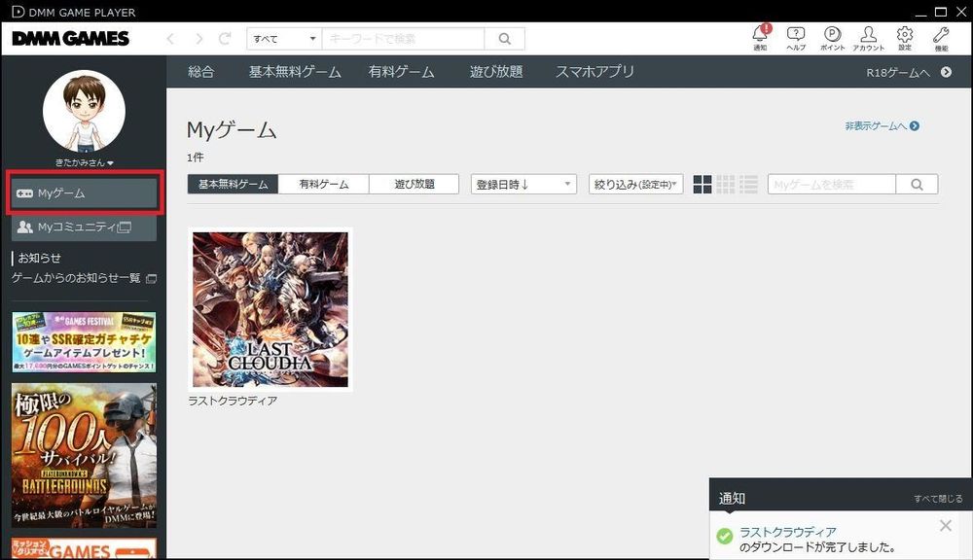Screen dimensions: 973x560
Task: Open the すべて search category dropdown
Action: 282,38
